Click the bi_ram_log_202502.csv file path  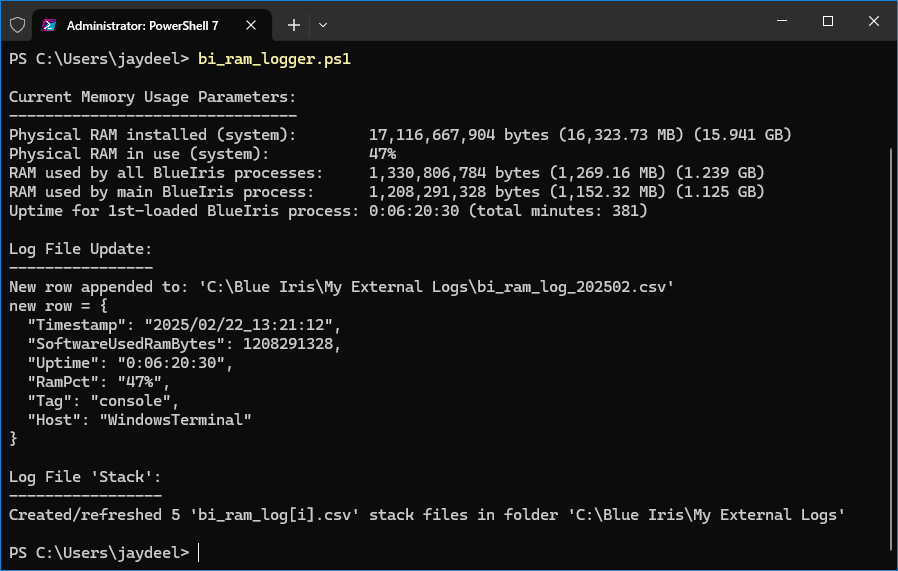pyautogui.click(x=436, y=287)
